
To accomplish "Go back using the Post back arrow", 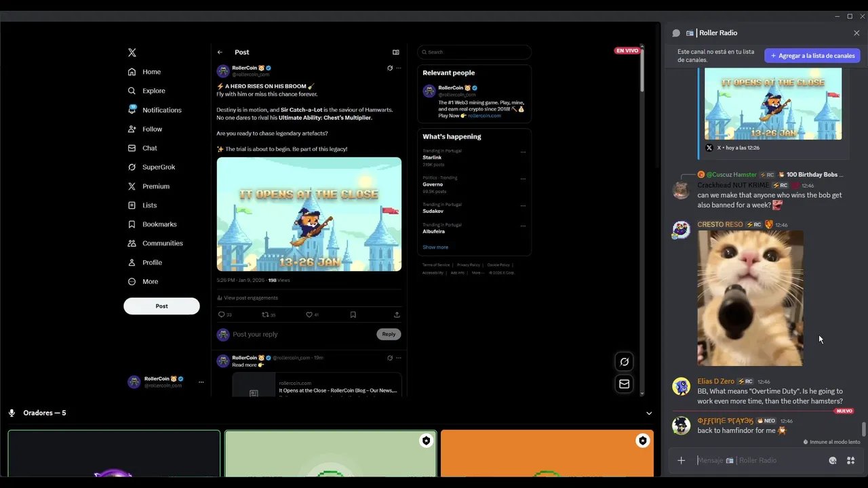I will tap(220, 52).
